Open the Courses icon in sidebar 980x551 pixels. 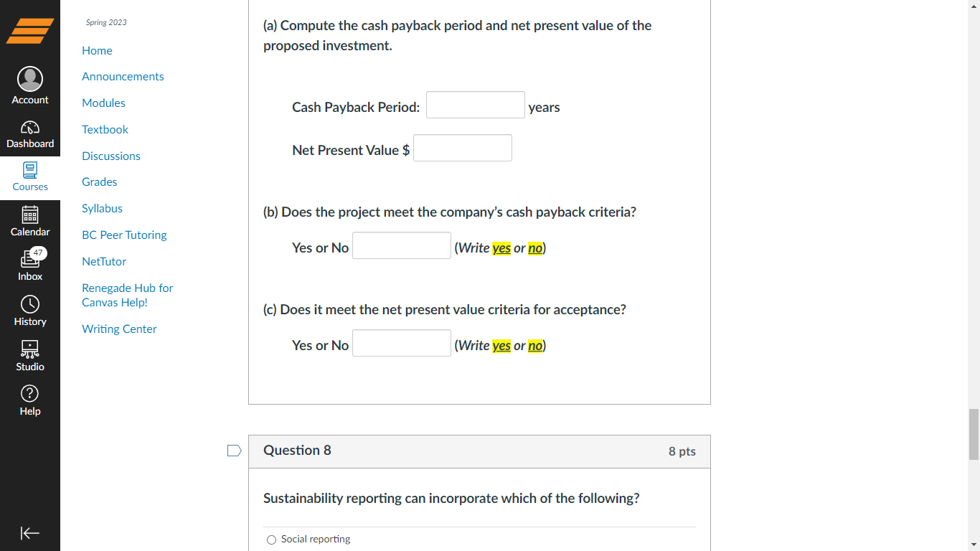[x=29, y=174]
